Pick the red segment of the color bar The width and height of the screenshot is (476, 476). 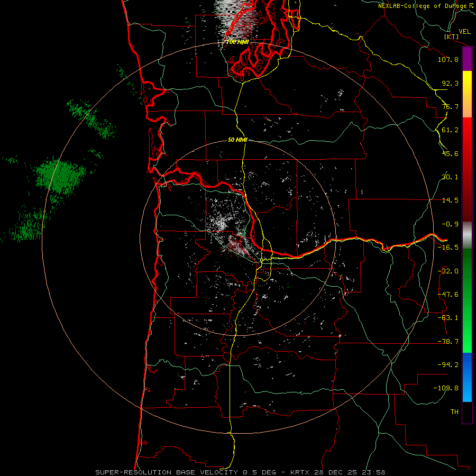point(467,169)
